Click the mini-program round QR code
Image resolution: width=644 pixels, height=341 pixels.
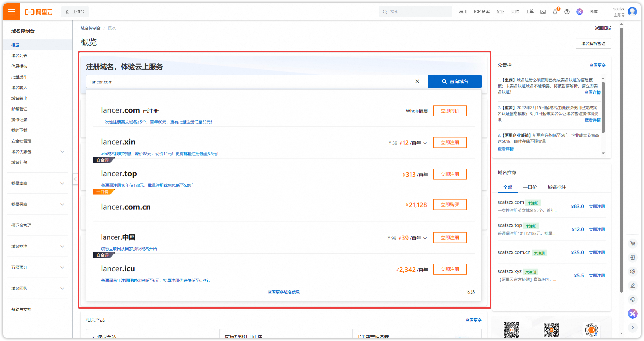pyautogui.click(x=592, y=330)
